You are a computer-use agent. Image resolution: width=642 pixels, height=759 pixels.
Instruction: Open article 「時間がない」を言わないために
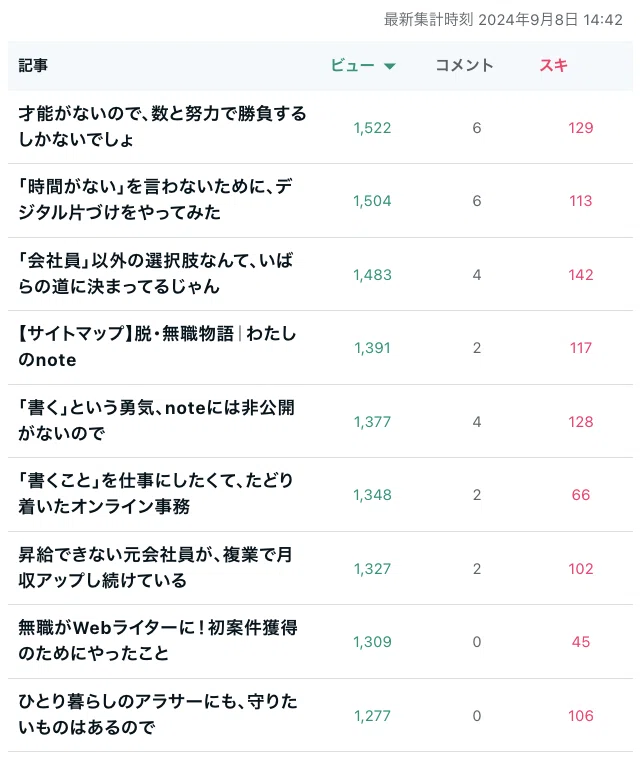155,199
